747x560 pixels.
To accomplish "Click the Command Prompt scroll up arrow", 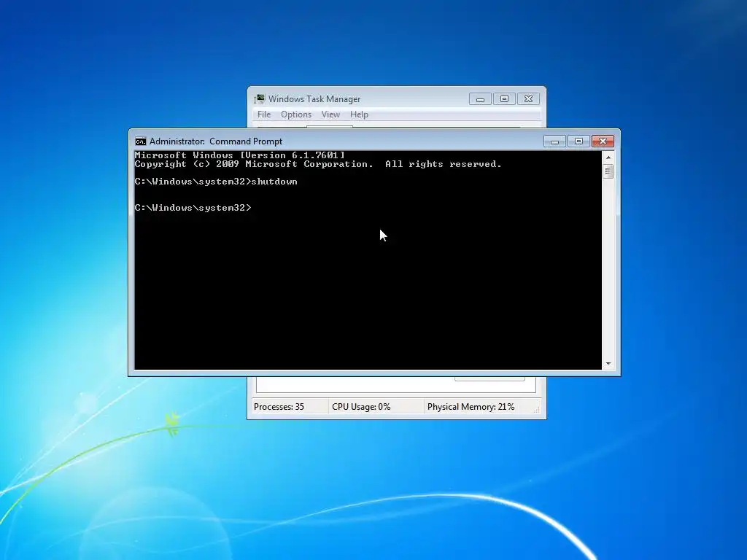I will click(608, 157).
